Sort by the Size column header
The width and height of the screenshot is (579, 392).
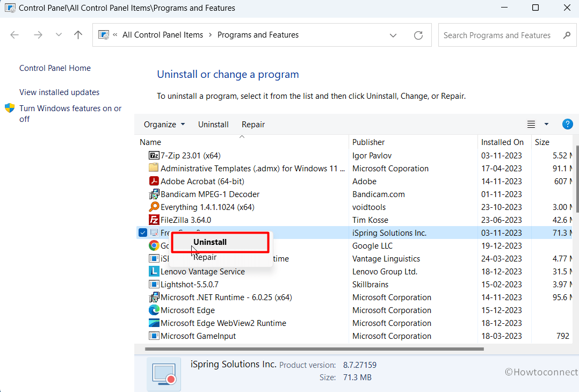pos(542,142)
